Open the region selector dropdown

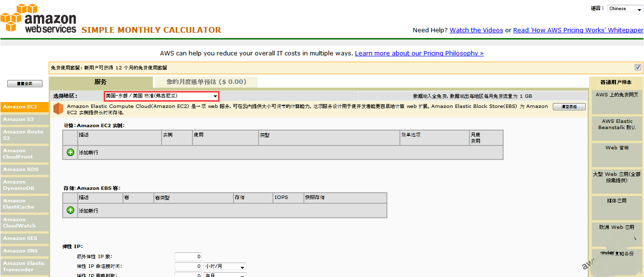(162, 96)
